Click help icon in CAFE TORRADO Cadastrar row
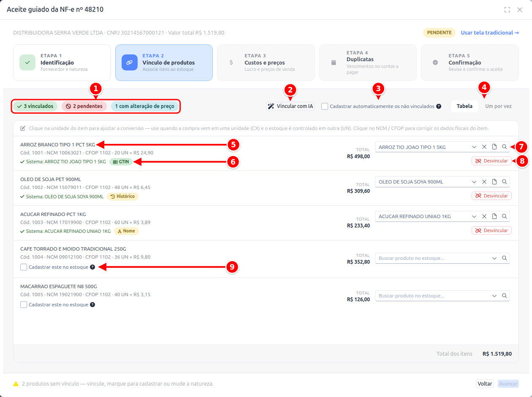This screenshot has width=532, height=397. click(x=92, y=267)
